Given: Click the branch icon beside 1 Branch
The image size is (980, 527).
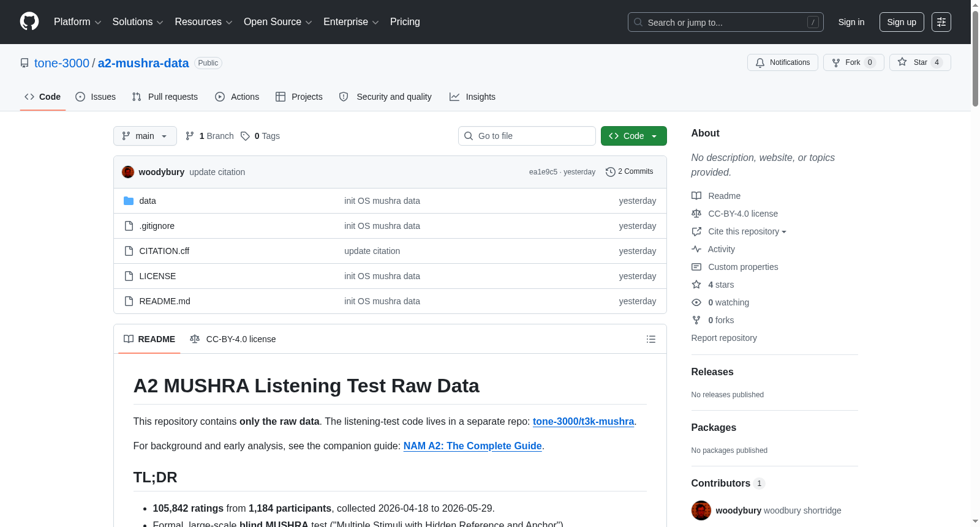Looking at the screenshot, I should click(x=190, y=136).
